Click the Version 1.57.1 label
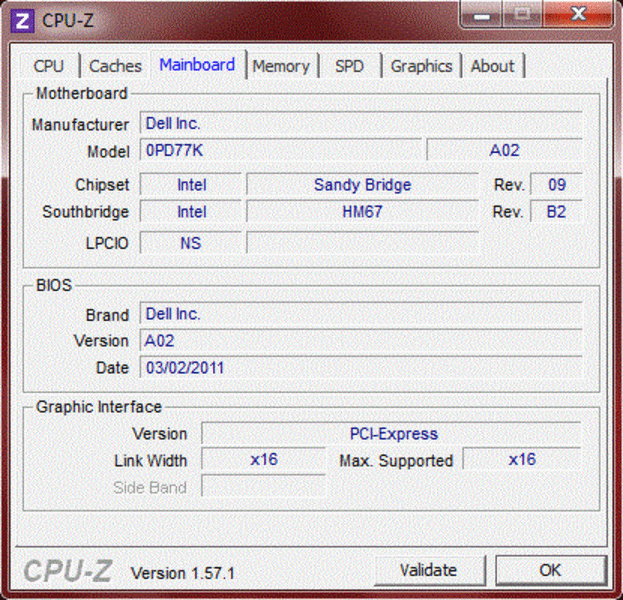 [x=183, y=573]
